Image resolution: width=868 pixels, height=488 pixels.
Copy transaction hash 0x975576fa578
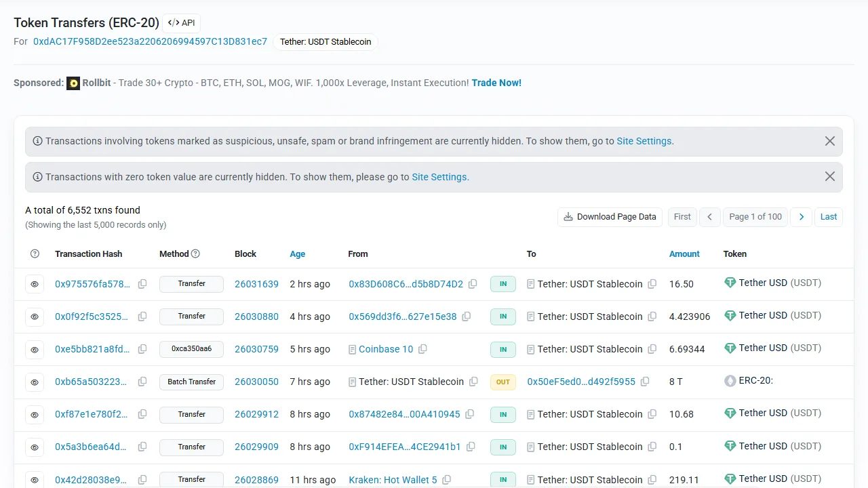pyautogui.click(x=142, y=284)
